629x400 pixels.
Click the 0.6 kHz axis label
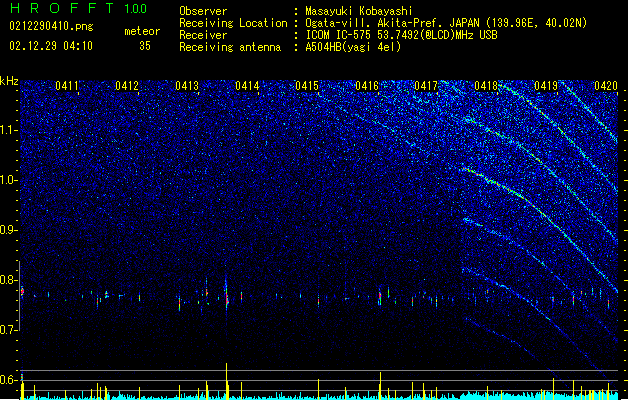click(8, 380)
